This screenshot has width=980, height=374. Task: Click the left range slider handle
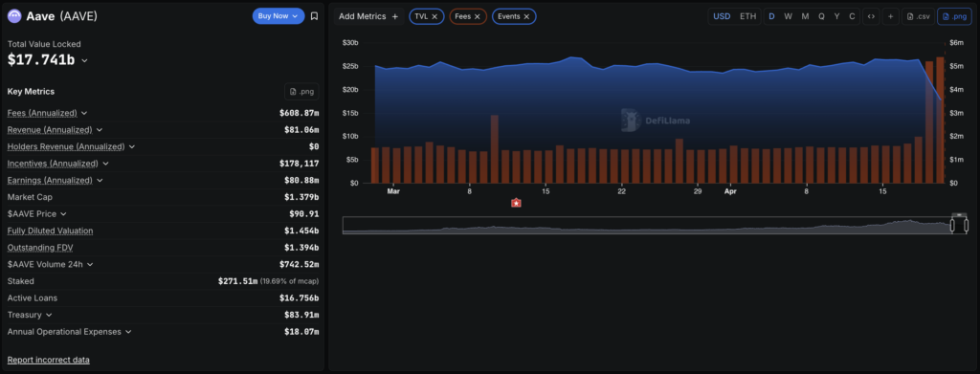[952, 226]
